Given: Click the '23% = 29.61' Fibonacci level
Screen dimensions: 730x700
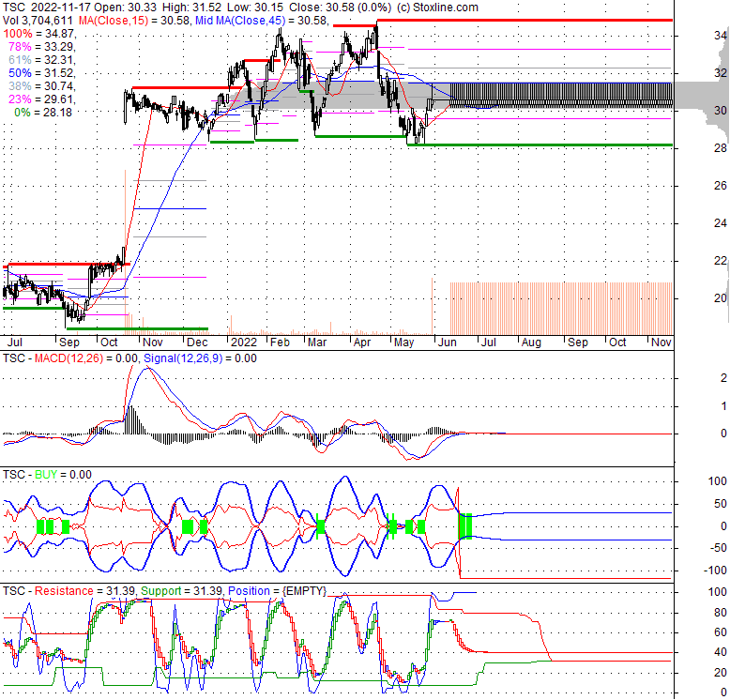Looking at the screenshot, I should (41, 99).
